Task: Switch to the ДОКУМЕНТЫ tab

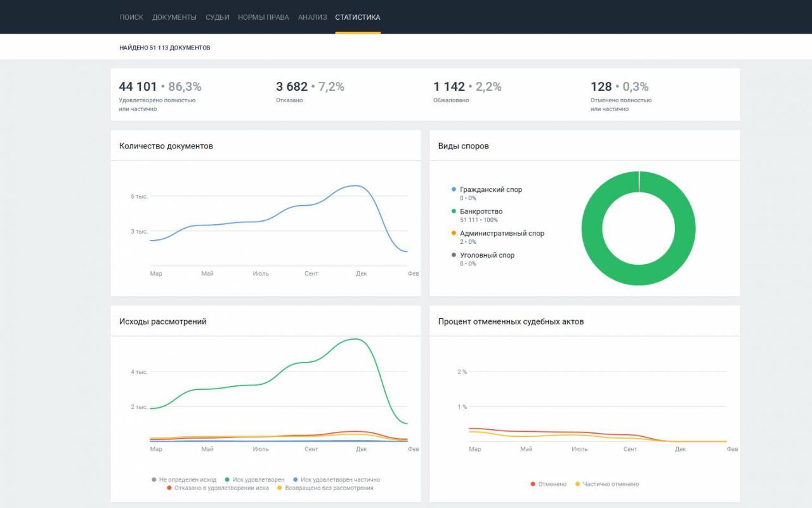Action: coord(174,17)
